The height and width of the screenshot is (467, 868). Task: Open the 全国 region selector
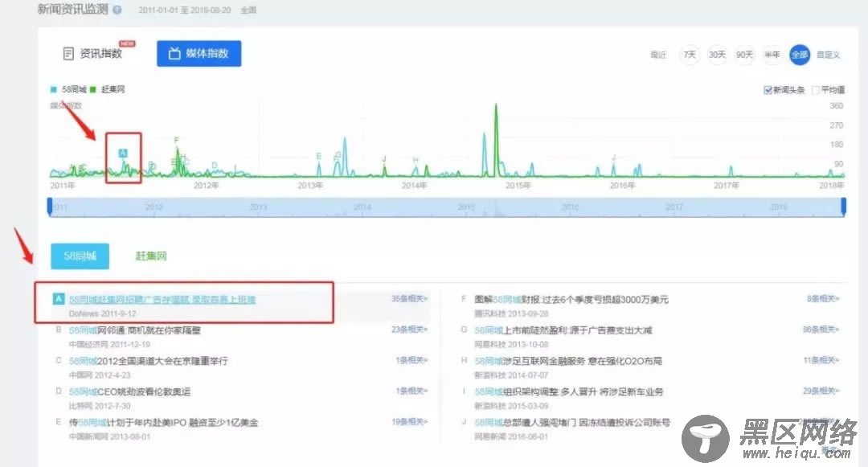click(x=248, y=10)
